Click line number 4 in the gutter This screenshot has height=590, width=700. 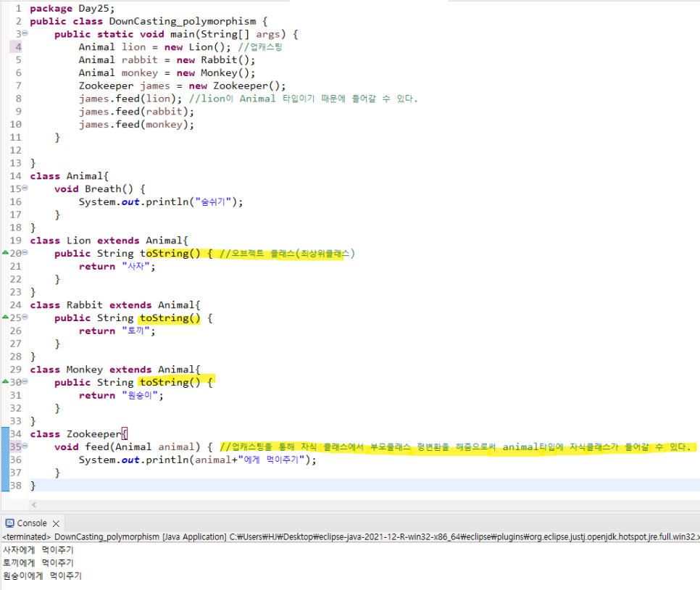pyautogui.click(x=18, y=47)
